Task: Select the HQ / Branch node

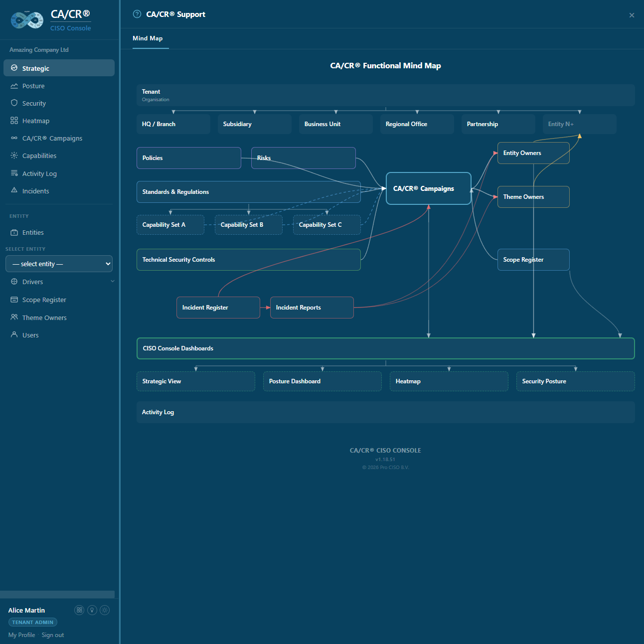Action: [173, 124]
